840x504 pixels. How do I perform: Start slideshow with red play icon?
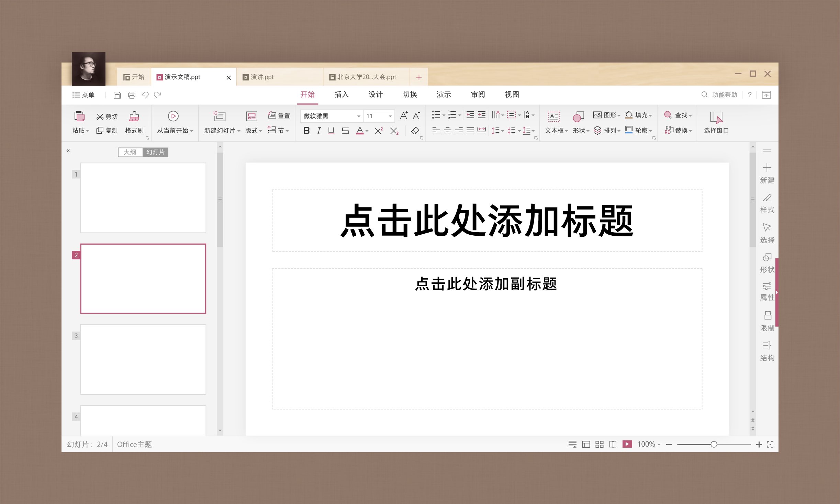click(627, 444)
